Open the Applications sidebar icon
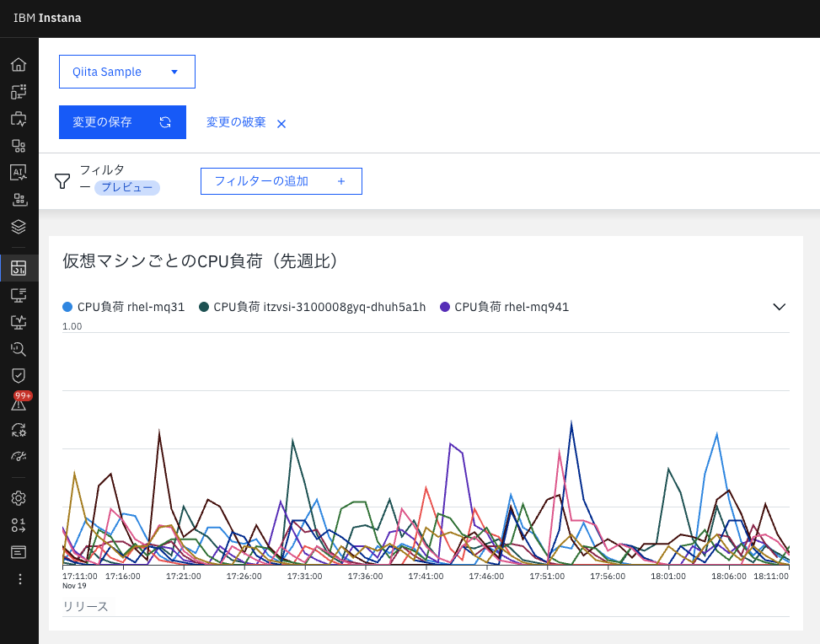 point(19,119)
